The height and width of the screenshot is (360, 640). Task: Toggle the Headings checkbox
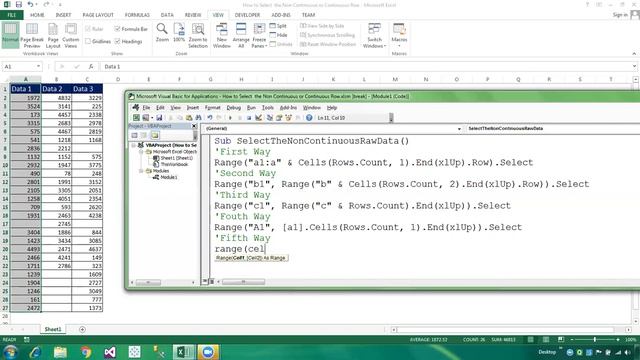pos(129,41)
